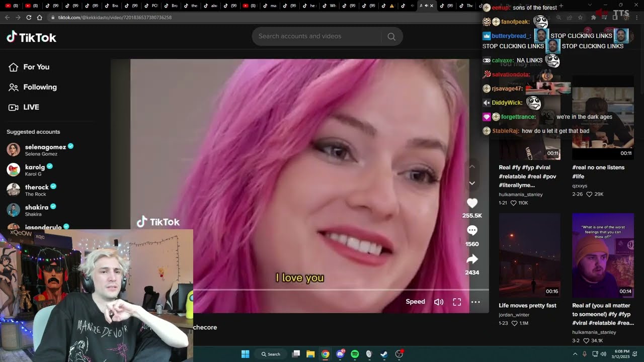
Task: Open the Following feed
Action: 33,87
